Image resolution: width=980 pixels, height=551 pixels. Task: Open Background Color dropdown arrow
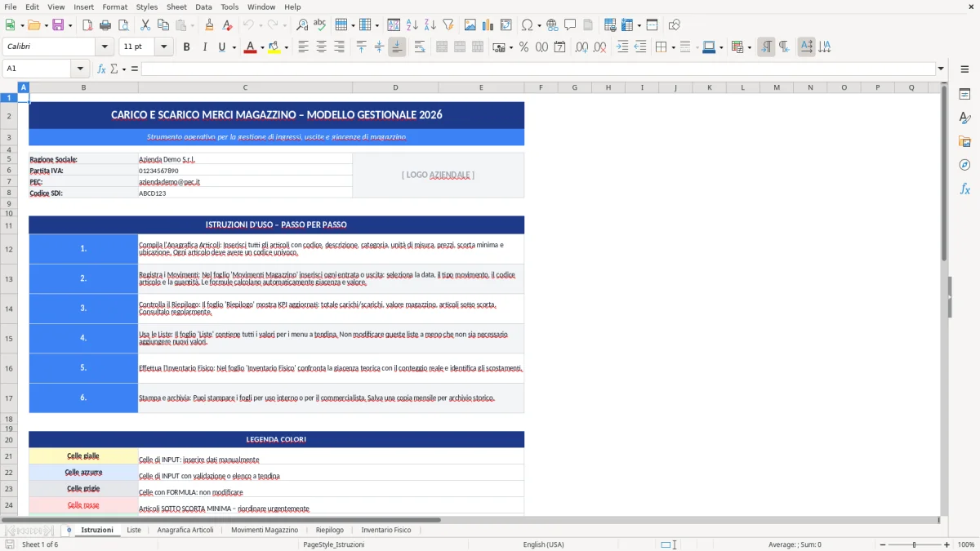(x=286, y=47)
